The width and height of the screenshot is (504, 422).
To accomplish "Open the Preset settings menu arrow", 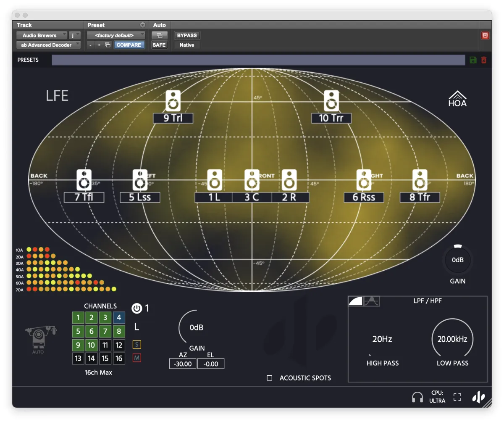I will [143, 25].
